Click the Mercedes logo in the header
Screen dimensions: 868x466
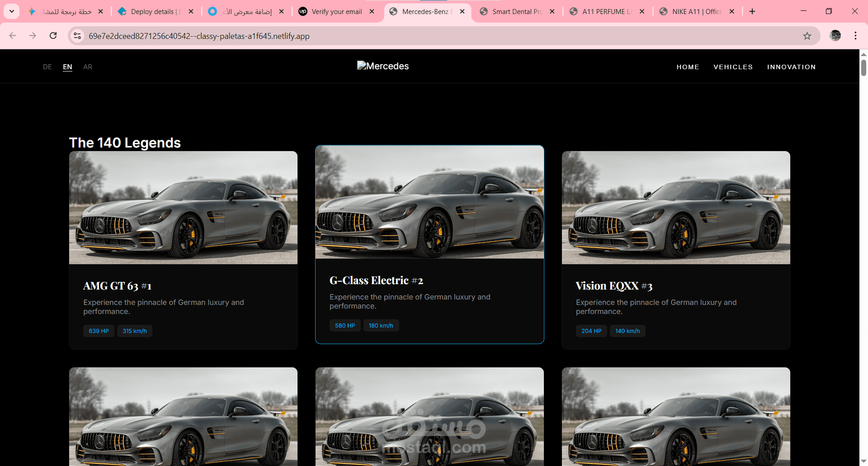(383, 66)
